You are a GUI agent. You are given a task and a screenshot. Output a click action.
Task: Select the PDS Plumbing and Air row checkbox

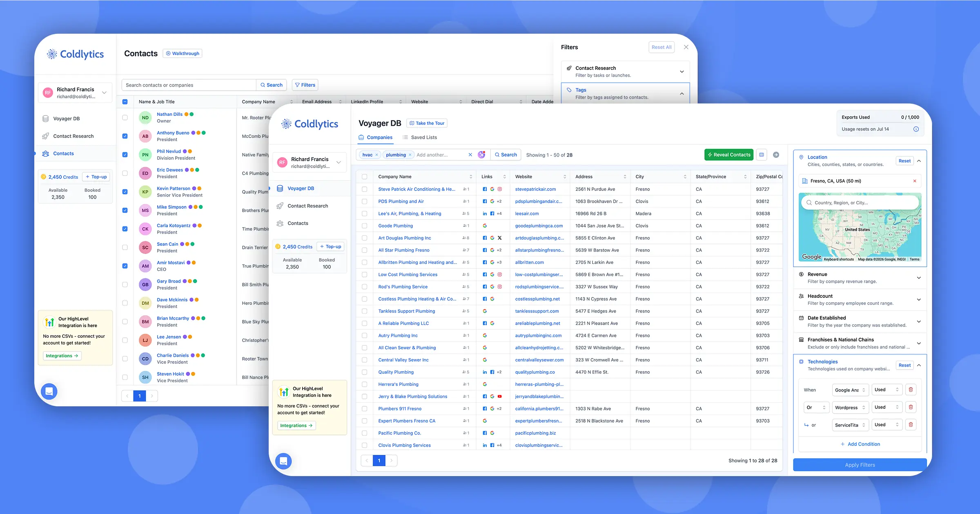tap(364, 202)
